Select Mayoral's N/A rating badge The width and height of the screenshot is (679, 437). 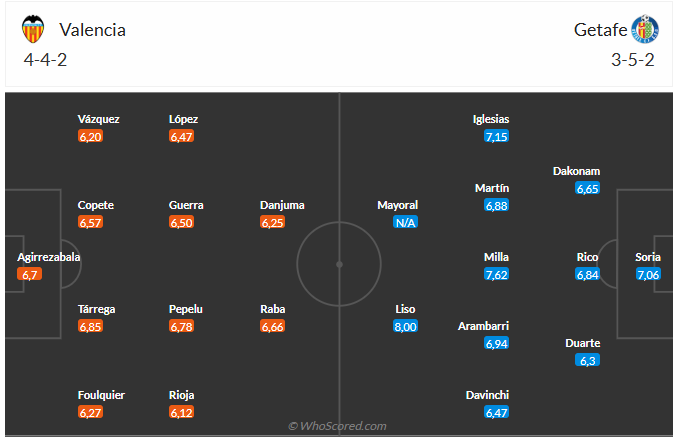[x=405, y=222]
